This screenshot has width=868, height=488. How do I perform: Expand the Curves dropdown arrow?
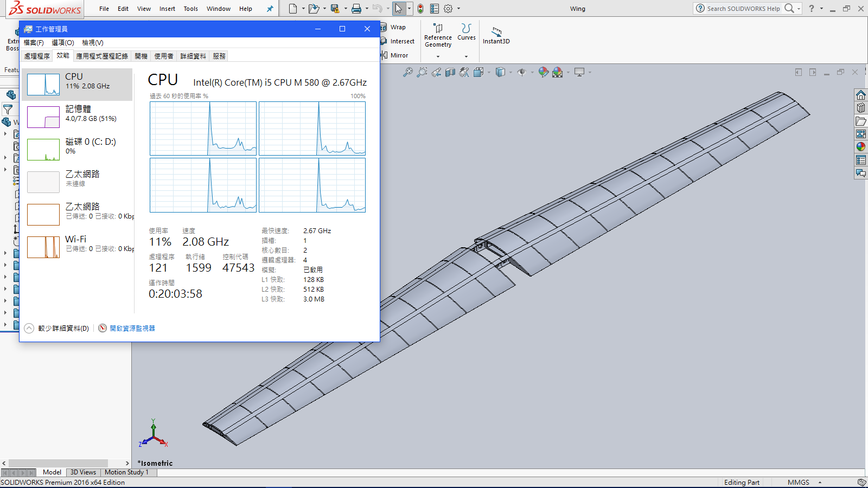pos(466,56)
